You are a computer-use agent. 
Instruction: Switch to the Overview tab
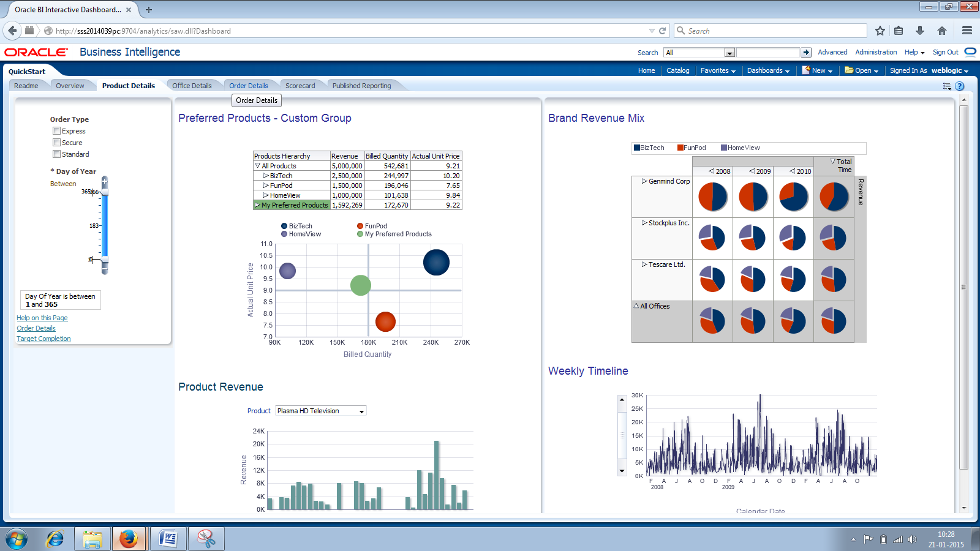pos(70,86)
